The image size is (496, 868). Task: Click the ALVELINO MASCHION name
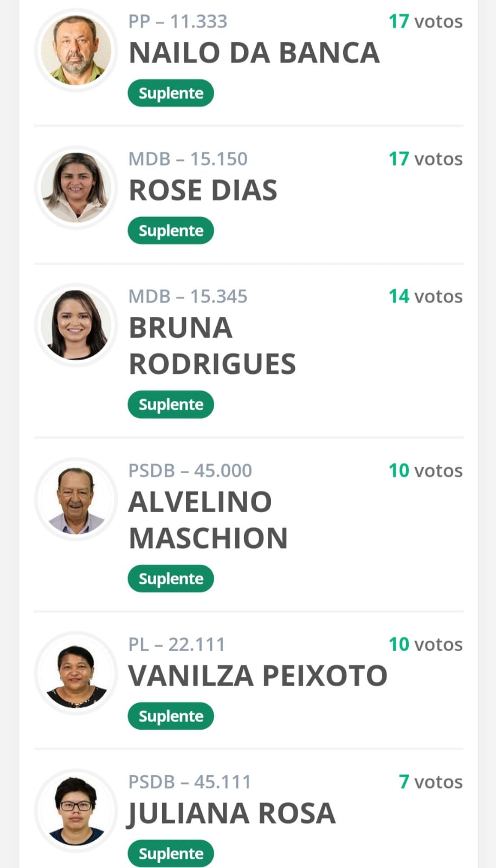208,520
